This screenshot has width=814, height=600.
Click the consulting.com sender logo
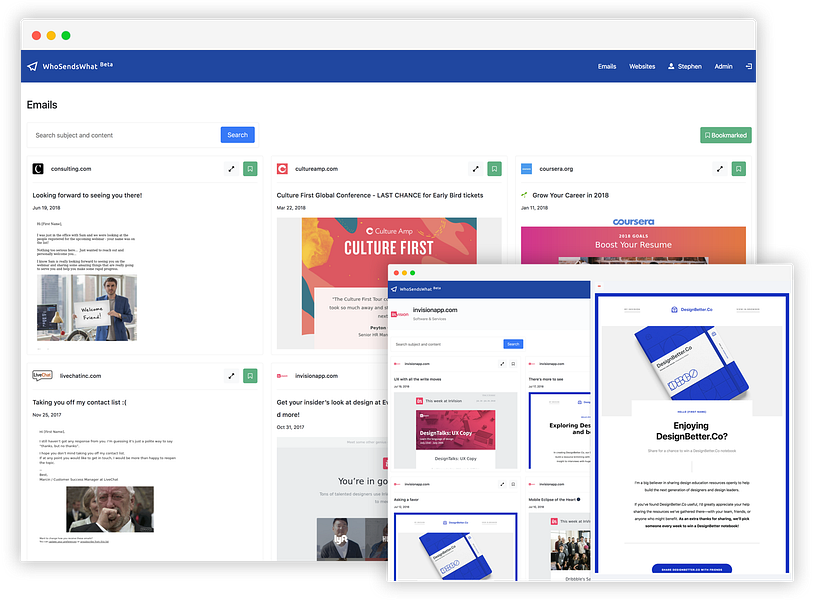pos(38,169)
